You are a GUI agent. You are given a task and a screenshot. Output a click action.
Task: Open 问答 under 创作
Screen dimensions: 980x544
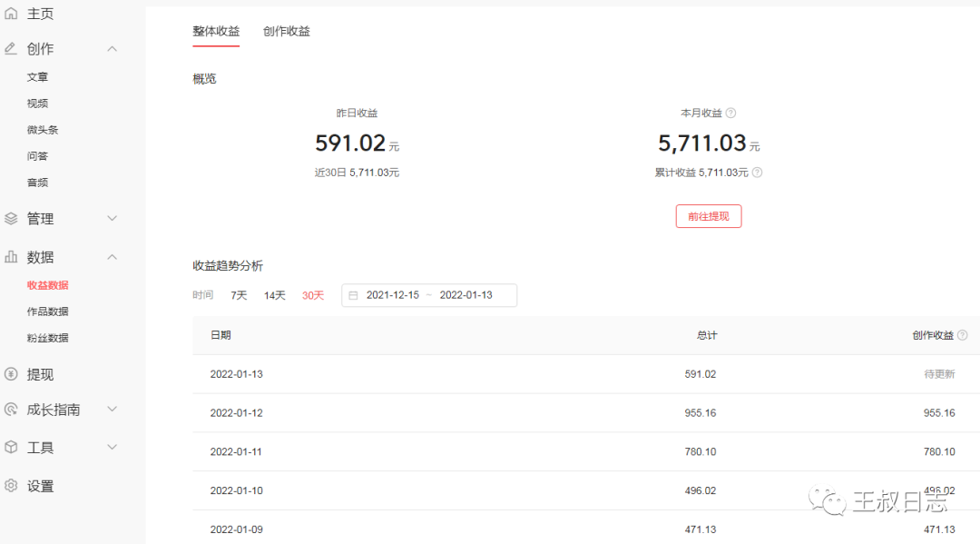[37, 155]
